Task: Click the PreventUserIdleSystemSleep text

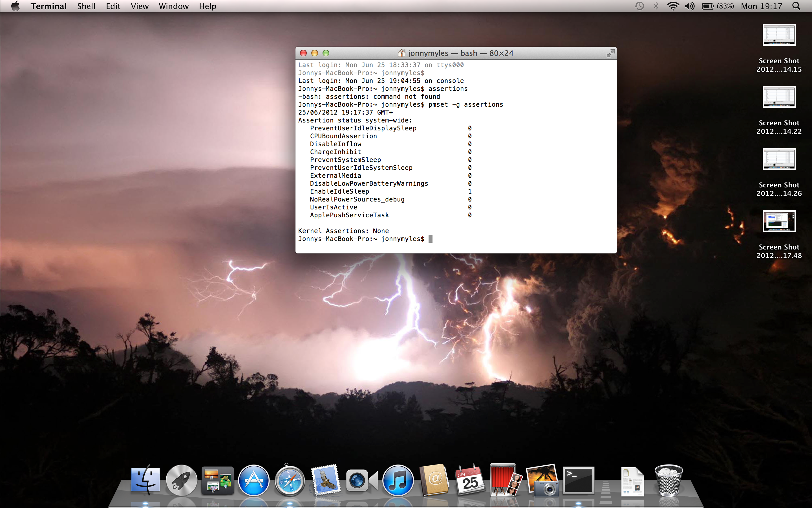Action: [361, 168]
